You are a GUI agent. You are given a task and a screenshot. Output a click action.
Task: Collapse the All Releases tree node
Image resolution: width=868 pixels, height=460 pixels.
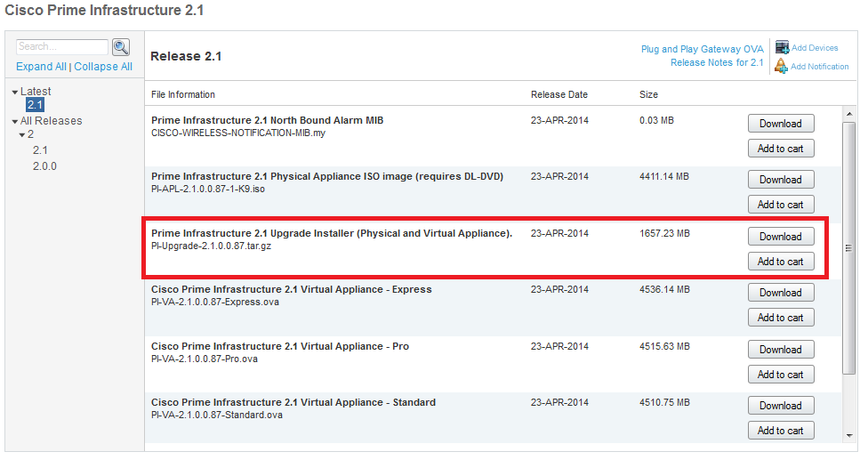(x=15, y=122)
